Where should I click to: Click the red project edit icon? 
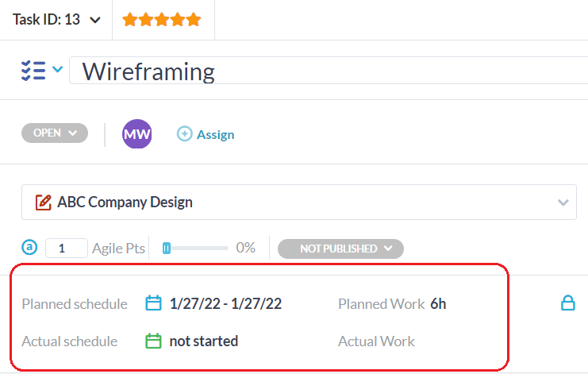[44, 202]
